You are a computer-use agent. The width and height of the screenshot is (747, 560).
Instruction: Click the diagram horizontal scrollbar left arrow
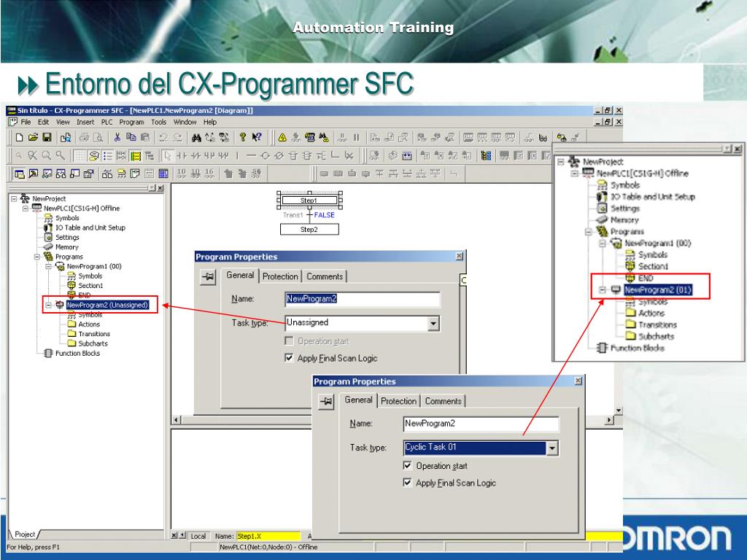[177, 420]
